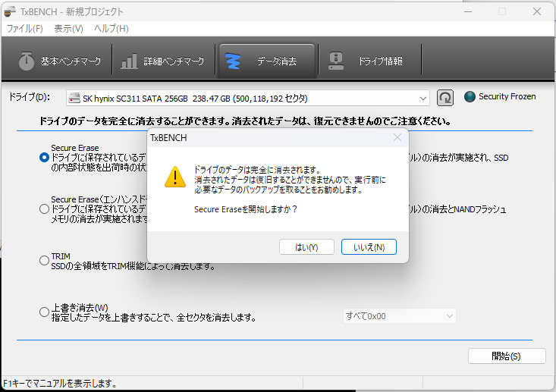
Task: Click the TxBENCH app icon in title bar
Action: 10,11
